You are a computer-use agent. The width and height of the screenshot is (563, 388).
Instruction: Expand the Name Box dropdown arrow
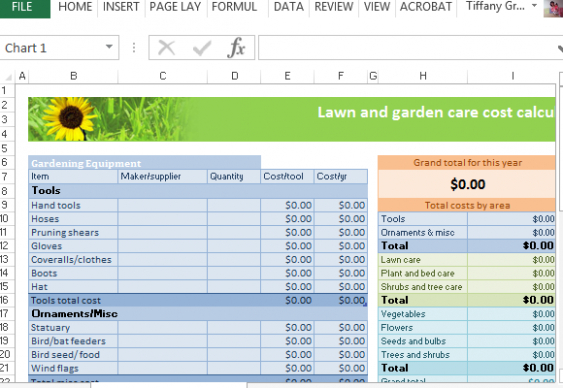[109, 47]
